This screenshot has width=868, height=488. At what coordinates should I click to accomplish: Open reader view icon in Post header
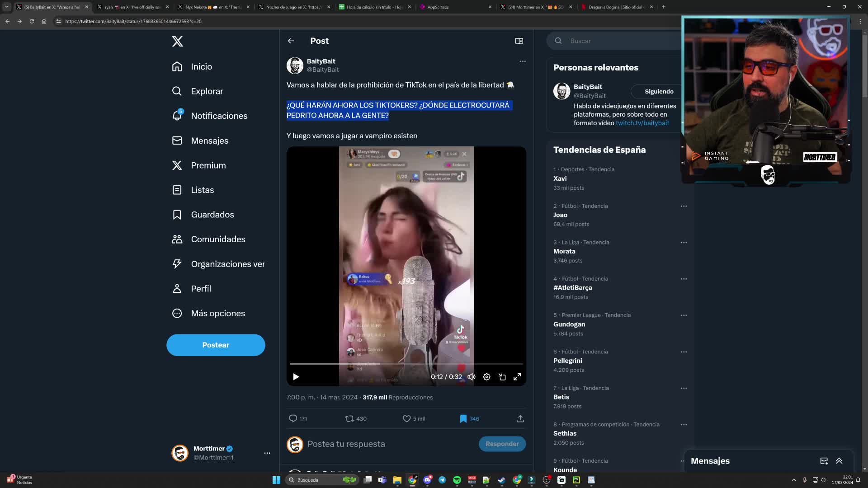(x=519, y=41)
